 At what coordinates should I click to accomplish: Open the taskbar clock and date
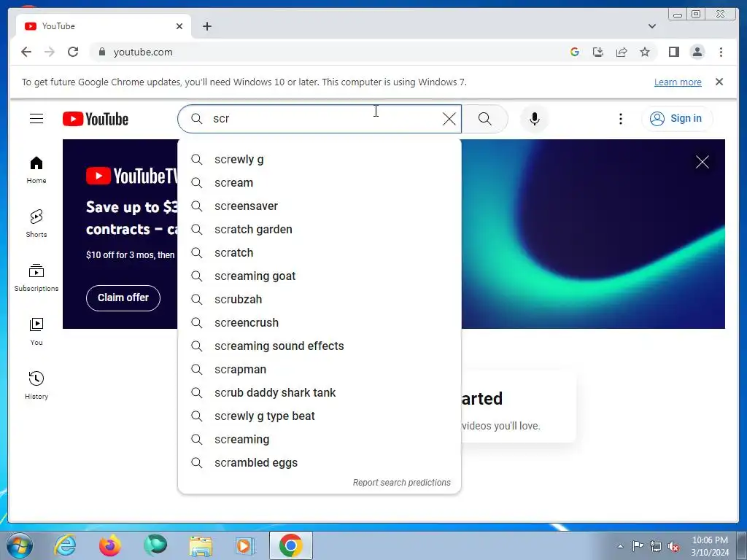pyautogui.click(x=710, y=546)
